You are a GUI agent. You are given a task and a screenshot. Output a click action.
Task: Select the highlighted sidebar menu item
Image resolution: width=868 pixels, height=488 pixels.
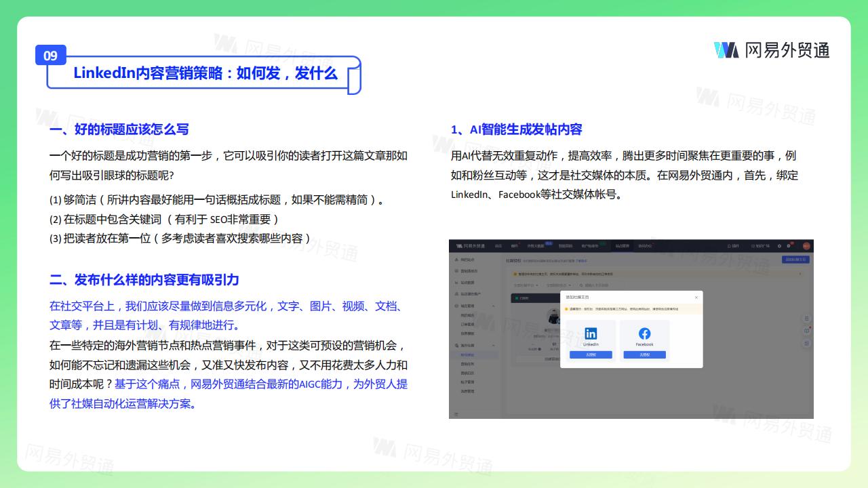(474, 354)
